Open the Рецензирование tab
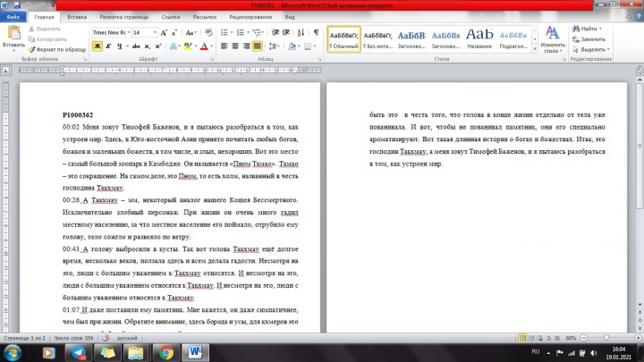This screenshot has height=362, width=644. coord(250,17)
